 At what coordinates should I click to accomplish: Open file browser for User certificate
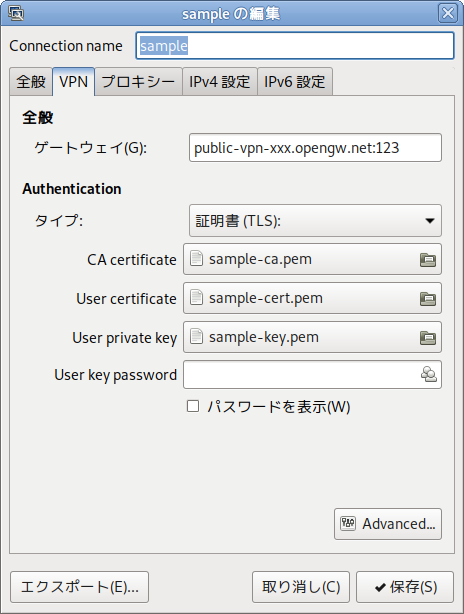pyautogui.click(x=428, y=299)
